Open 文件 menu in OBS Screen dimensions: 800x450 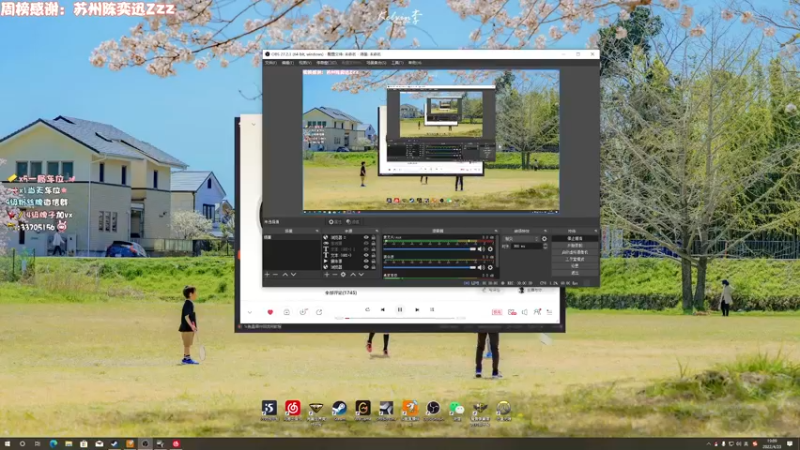[x=270, y=63]
